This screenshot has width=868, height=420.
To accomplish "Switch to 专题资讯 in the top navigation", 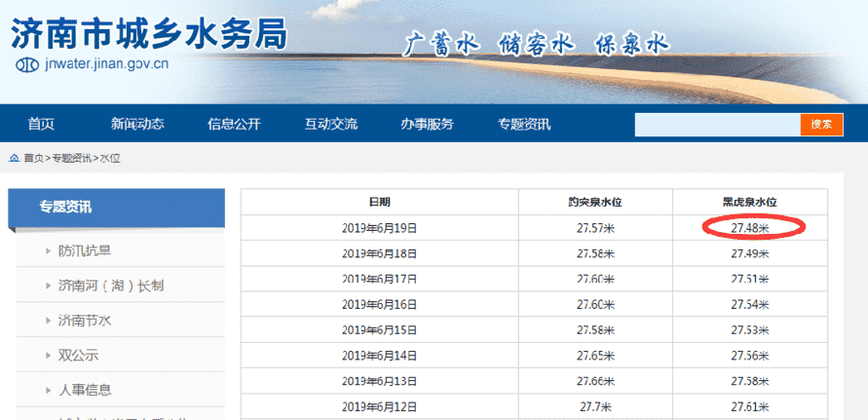I will click(x=524, y=124).
